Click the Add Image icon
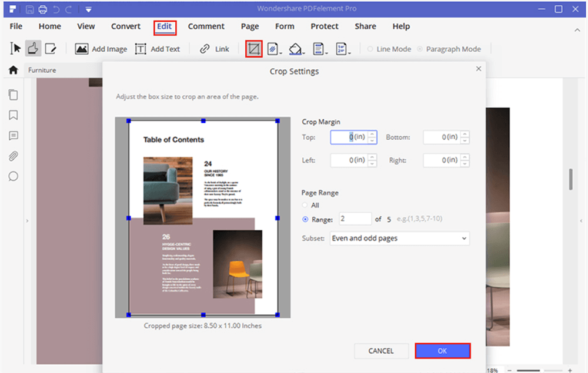The image size is (588, 373). pos(82,49)
